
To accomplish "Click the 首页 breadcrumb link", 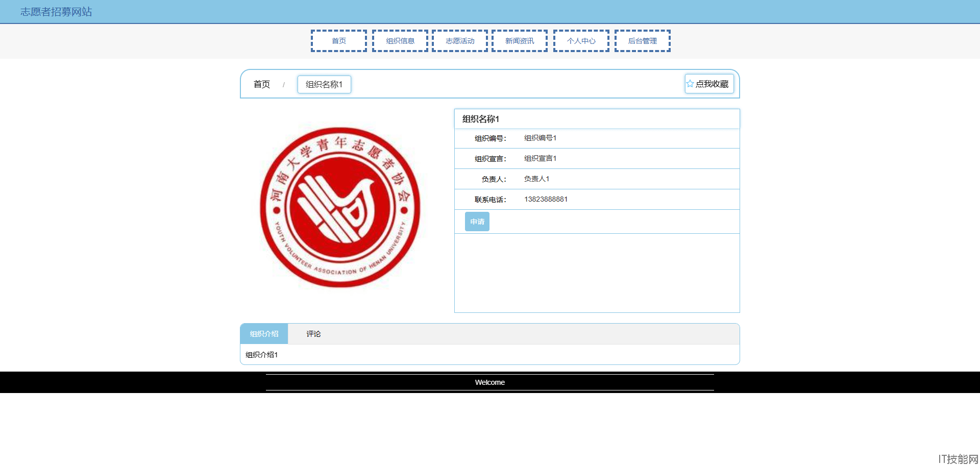I will point(262,84).
